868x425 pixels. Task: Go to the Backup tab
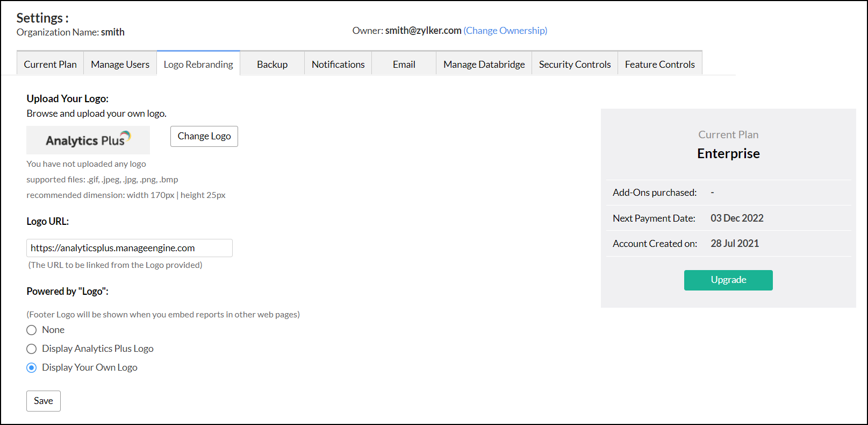click(272, 64)
